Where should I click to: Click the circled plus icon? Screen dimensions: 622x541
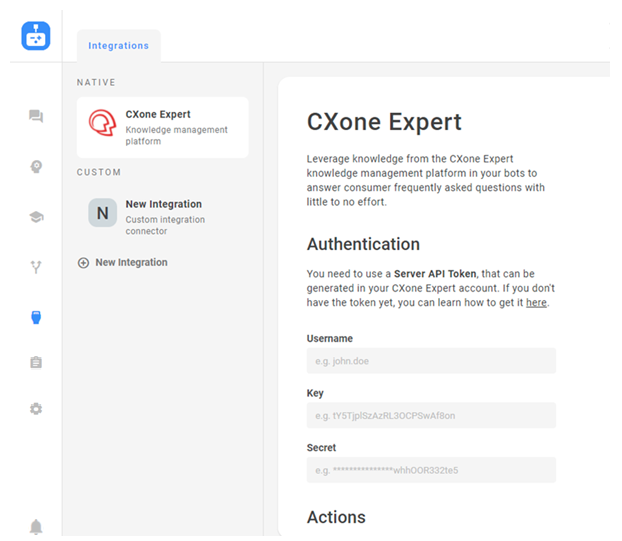coord(83,263)
